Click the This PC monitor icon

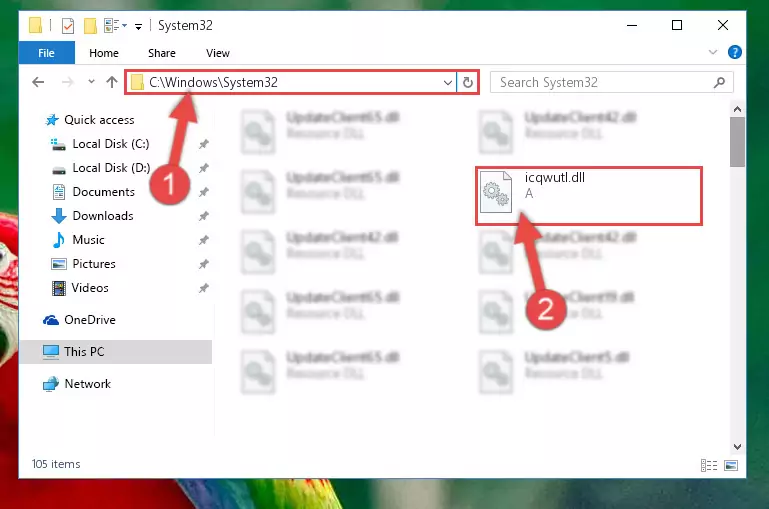[51, 352]
